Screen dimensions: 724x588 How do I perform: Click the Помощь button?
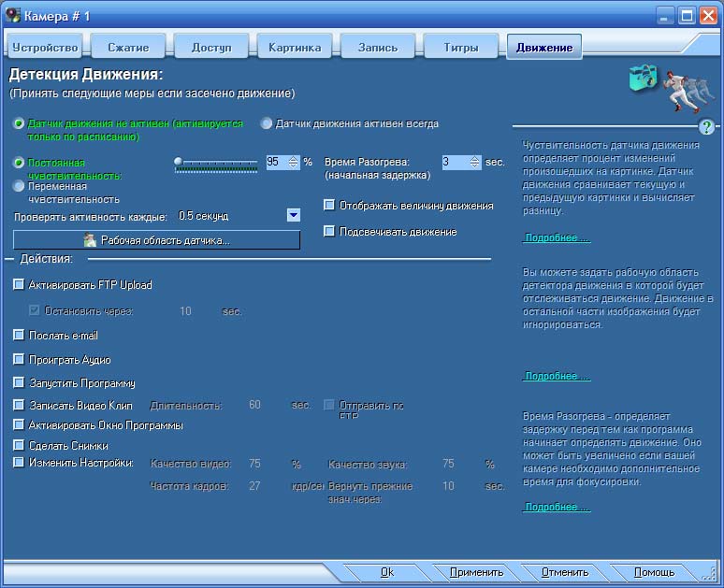point(654,572)
